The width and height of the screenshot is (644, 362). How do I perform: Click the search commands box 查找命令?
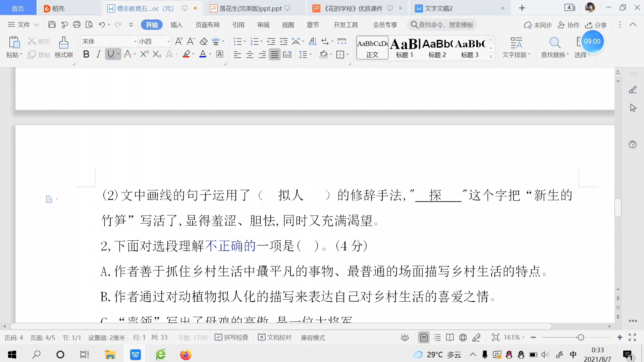click(x=442, y=25)
